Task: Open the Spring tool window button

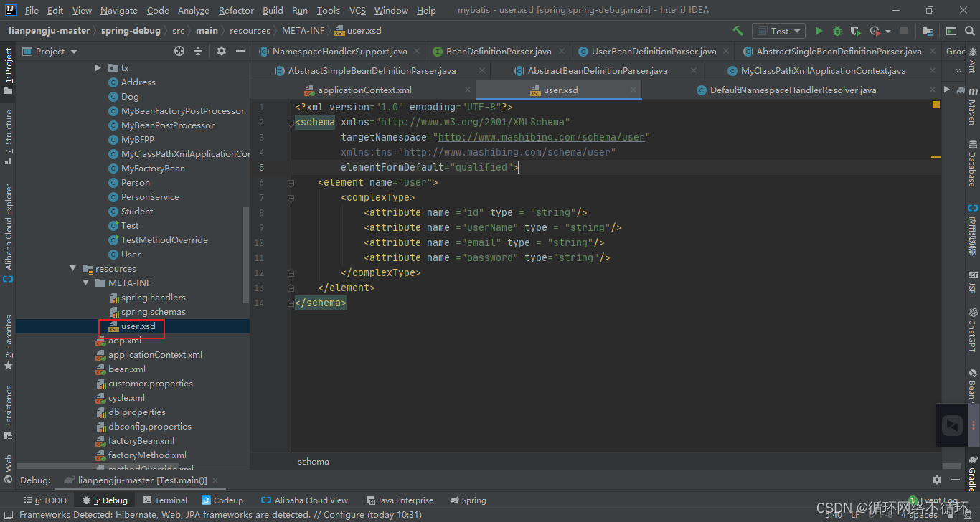Action: pyautogui.click(x=468, y=500)
